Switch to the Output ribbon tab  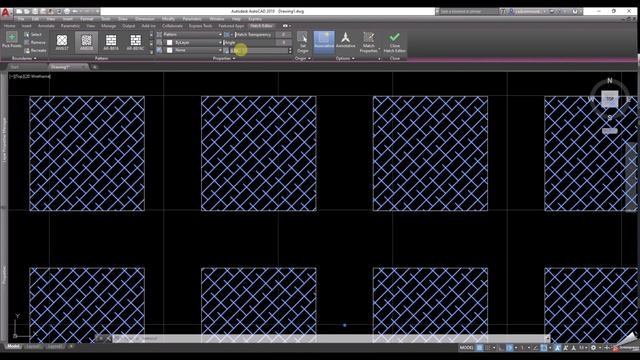129,26
